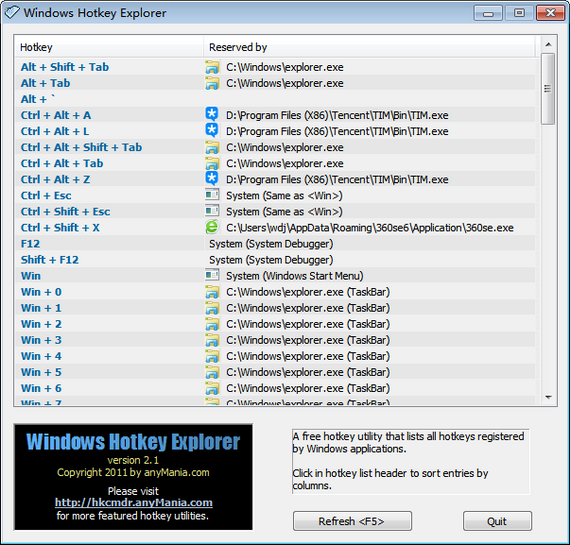Select the Shift + F12 hotkey entry

click(x=49, y=260)
